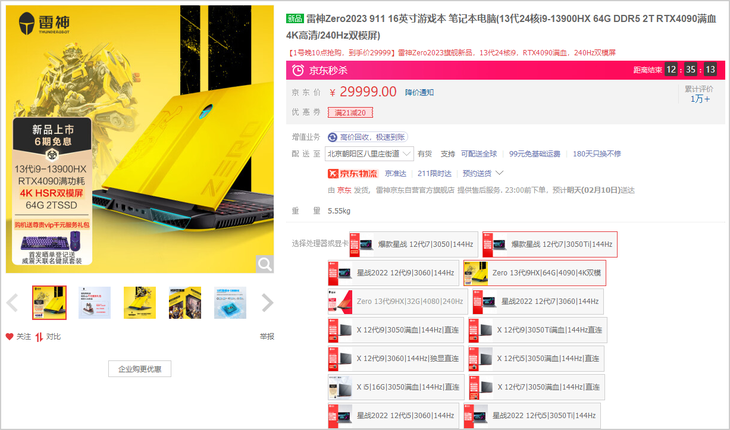Choose option X 12代i9|3060|144Hz|独显直连
The height and width of the screenshot is (430, 730).
click(x=396, y=358)
